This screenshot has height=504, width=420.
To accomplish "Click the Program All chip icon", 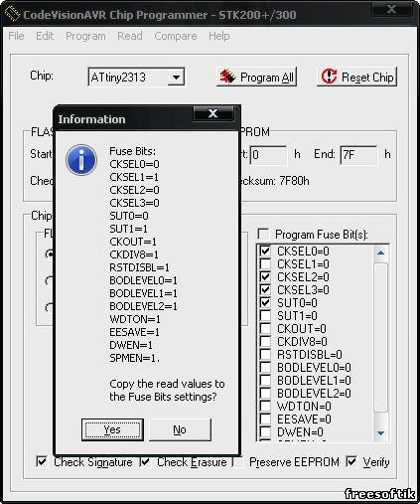I will pyautogui.click(x=227, y=77).
